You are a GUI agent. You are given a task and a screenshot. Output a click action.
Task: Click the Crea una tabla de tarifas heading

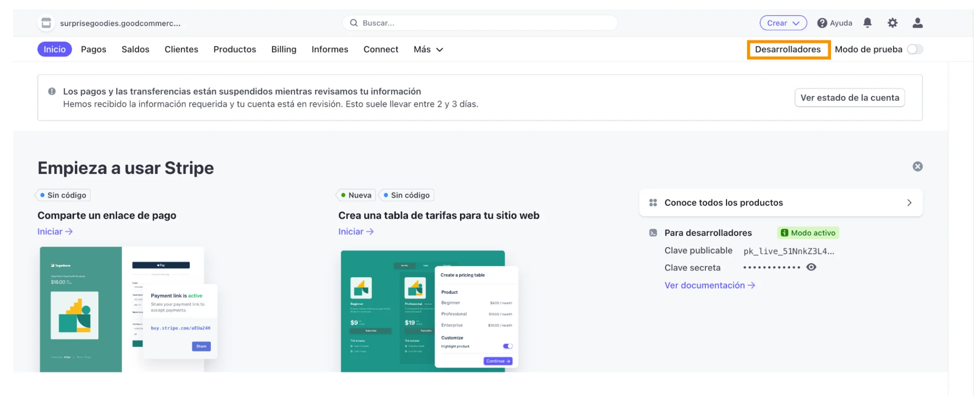pos(438,215)
